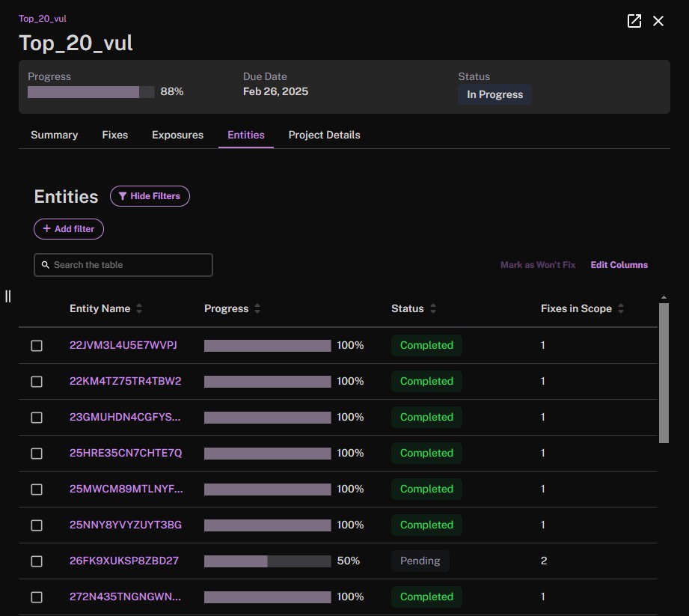Open the Project Details tab
Screen dimensions: 689x616
point(324,135)
